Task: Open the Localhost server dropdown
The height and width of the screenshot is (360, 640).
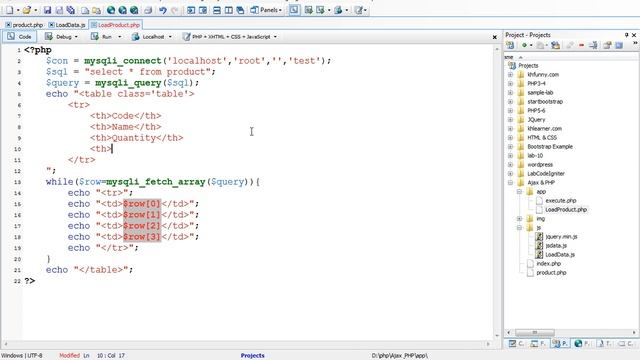Action: click(152, 37)
